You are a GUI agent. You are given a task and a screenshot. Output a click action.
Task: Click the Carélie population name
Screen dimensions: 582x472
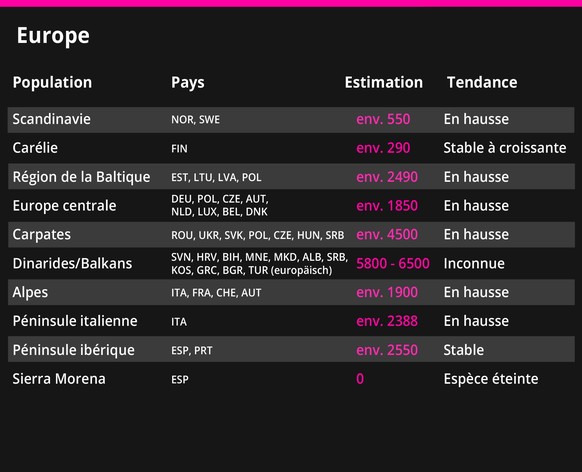click(x=35, y=148)
